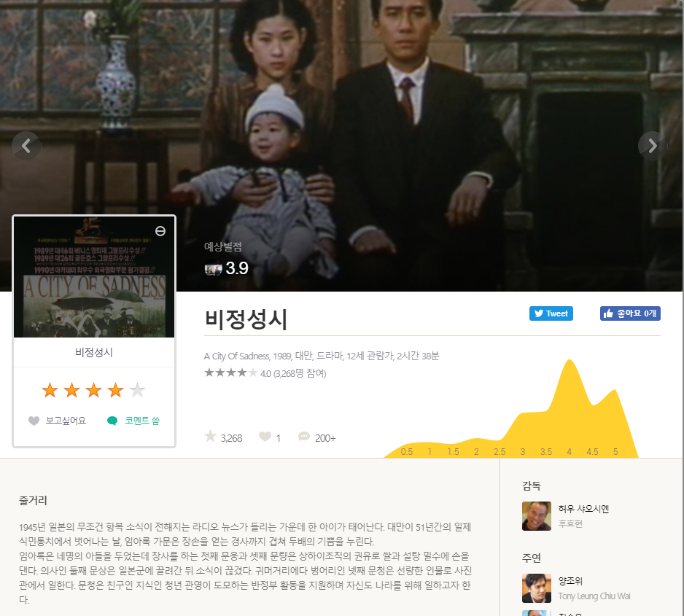Rate the movie one star
Viewport: 684px width, 616px height.
coord(50,390)
